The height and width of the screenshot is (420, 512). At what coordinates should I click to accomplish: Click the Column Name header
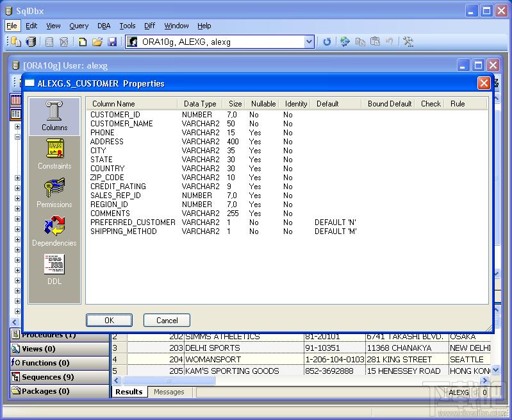pos(132,104)
